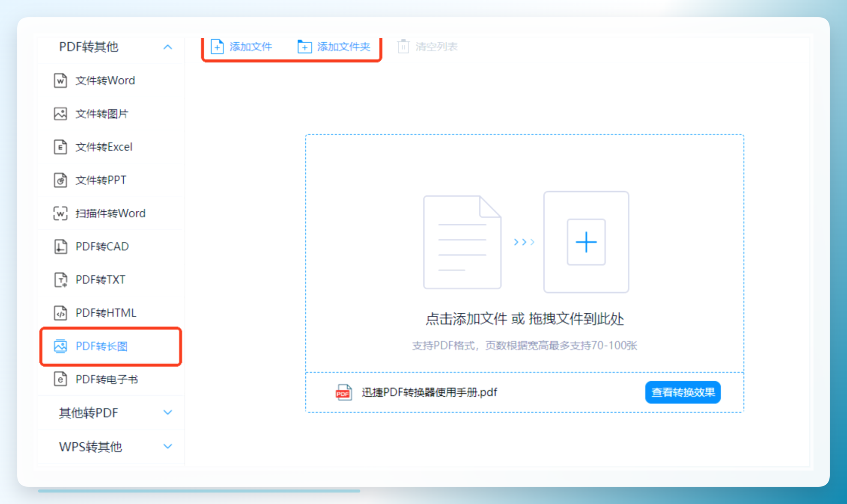Select the 文件转PPT label

[101, 180]
